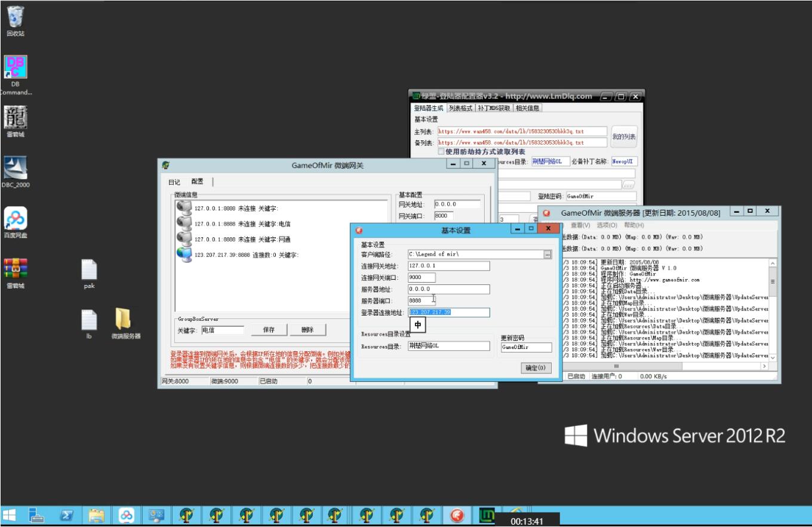Click the 客户端路径 field with C:\Legend of mir\
The height and width of the screenshot is (527, 812).
(x=475, y=255)
